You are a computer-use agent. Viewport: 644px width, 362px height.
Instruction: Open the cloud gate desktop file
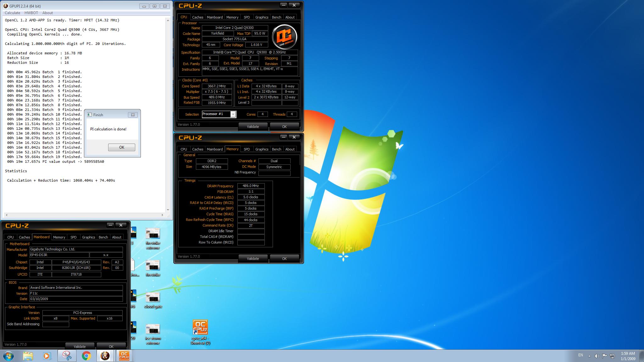[x=153, y=300]
